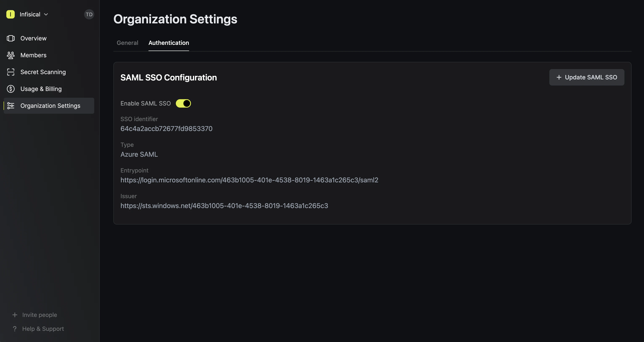Viewport: 644px width, 342px height.
Task: Click the Usage & Billing dollar icon
Action: pyautogui.click(x=11, y=89)
